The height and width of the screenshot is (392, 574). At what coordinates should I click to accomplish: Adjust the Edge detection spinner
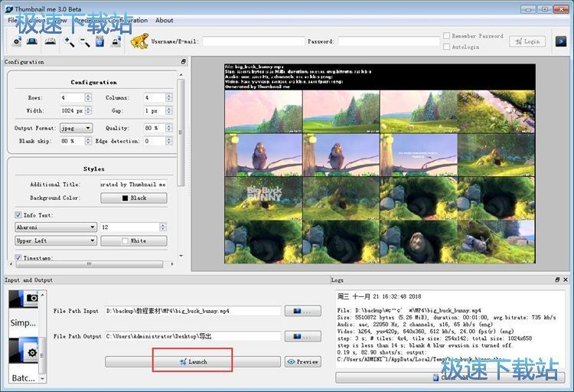[x=169, y=141]
